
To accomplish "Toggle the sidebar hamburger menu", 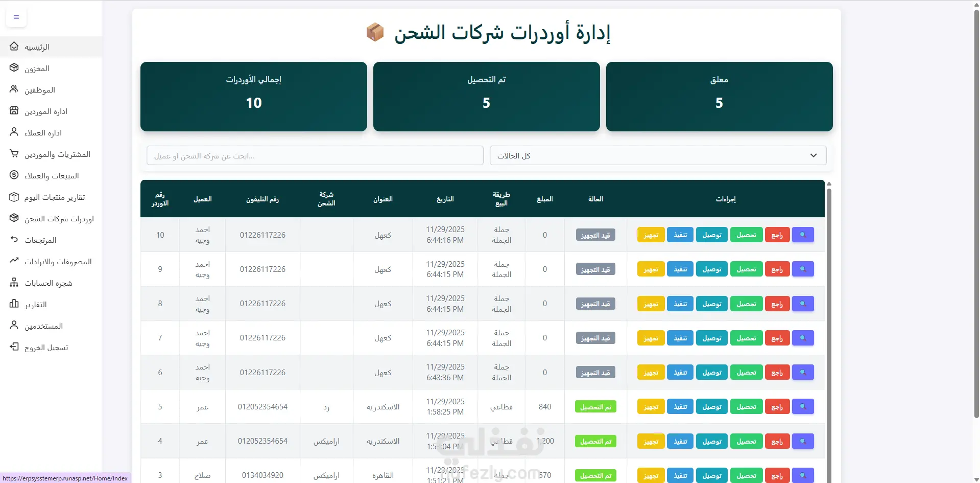I will [16, 17].
